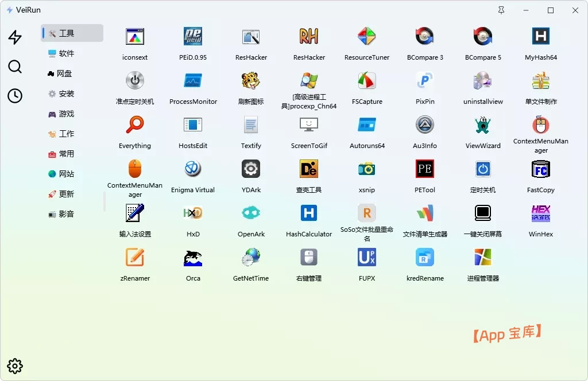Viewport: 588px width, 381px height.
Task: Open settings gear at bottom left
Action: tap(15, 366)
